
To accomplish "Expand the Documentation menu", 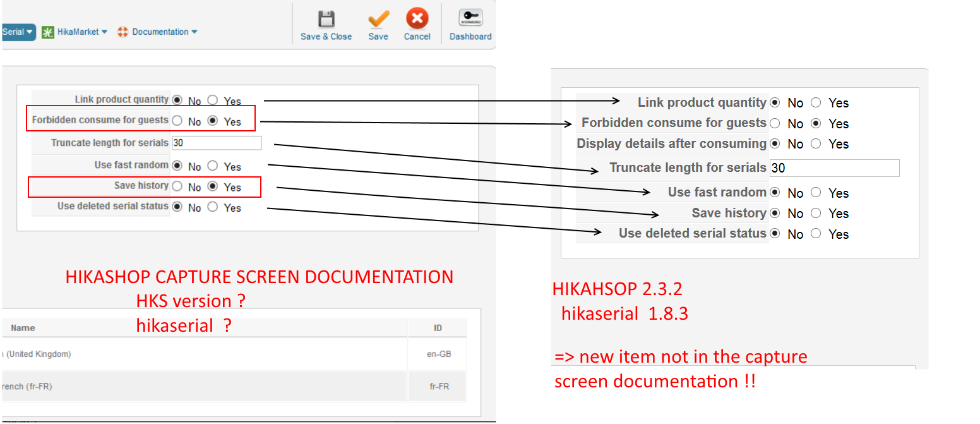I will point(165,32).
